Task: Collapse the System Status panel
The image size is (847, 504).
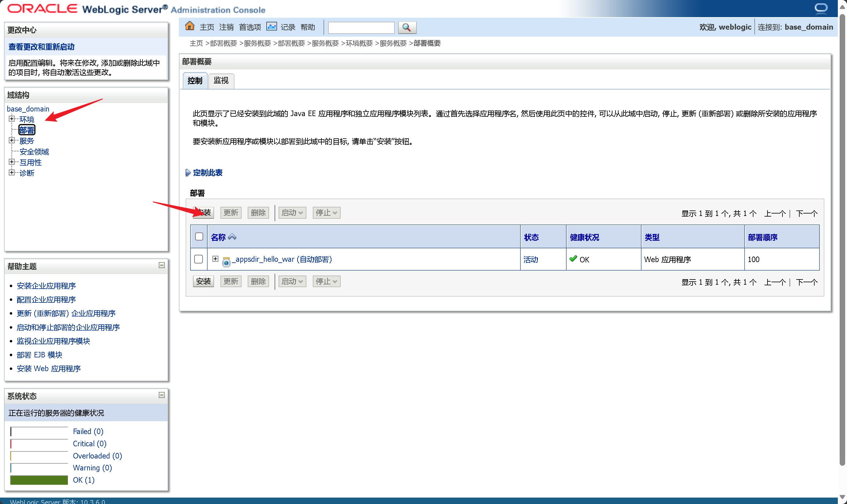Action: [162, 395]
